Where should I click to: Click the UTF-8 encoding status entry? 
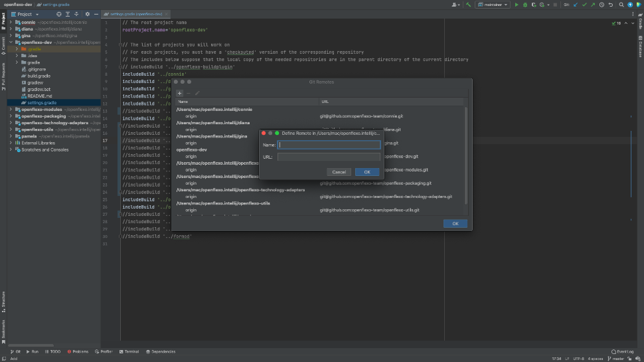578,359
